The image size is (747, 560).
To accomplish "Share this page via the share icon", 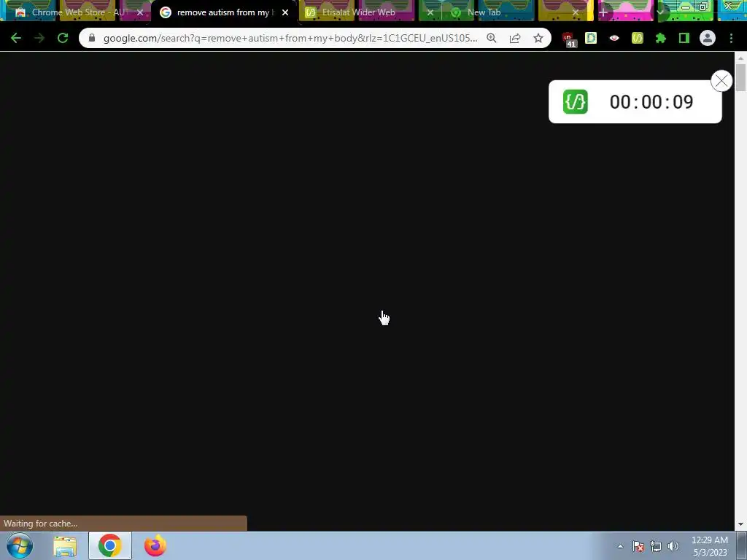I will coord(515,38).
